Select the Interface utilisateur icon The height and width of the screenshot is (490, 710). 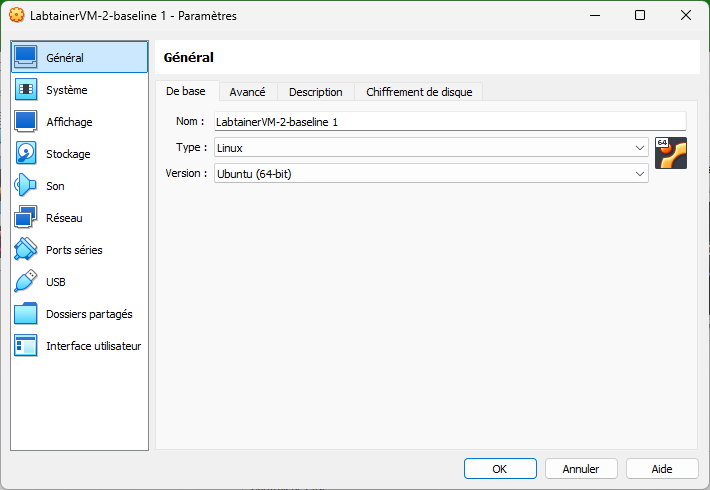26,346
